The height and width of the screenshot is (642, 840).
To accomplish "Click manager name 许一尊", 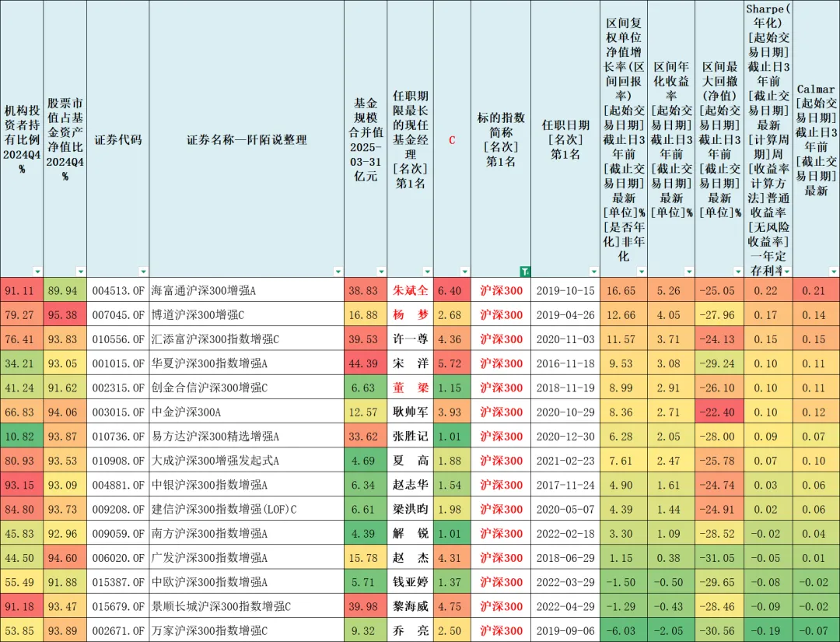I will coord(411,339).
